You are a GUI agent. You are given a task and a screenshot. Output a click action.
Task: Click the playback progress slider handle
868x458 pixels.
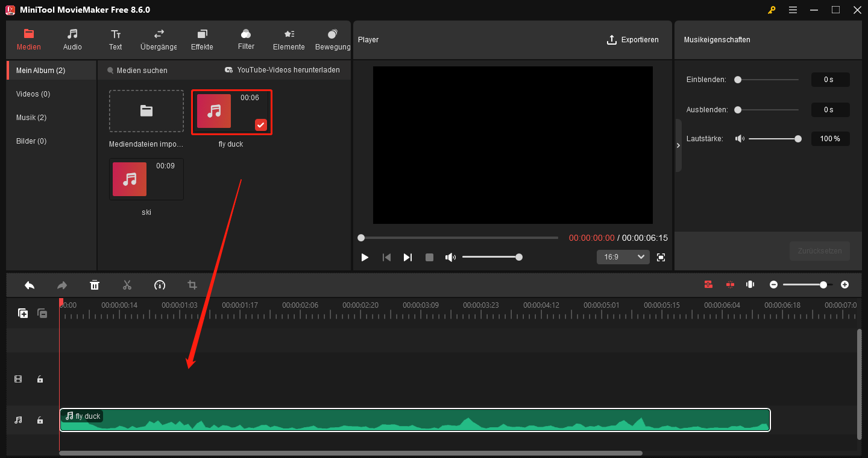(361, 238)
